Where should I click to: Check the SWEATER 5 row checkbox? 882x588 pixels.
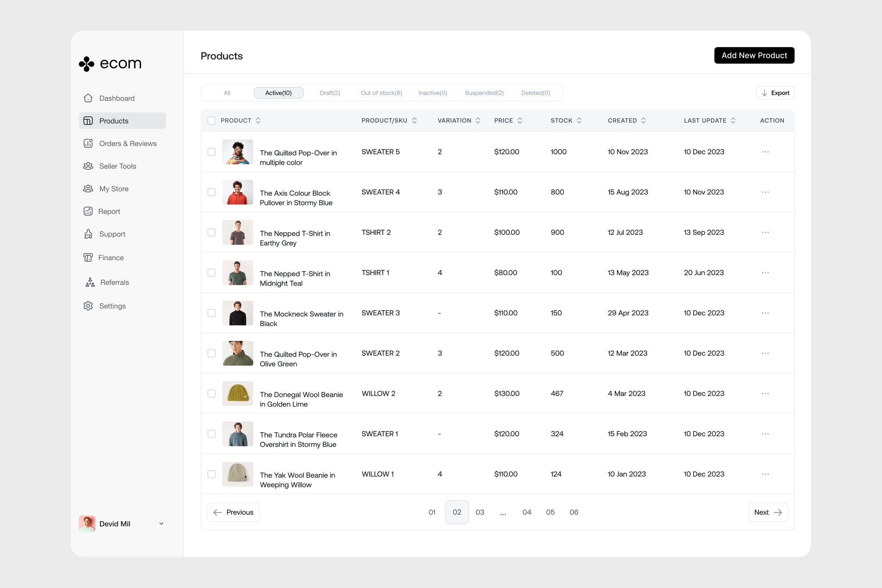pos(212,151)
